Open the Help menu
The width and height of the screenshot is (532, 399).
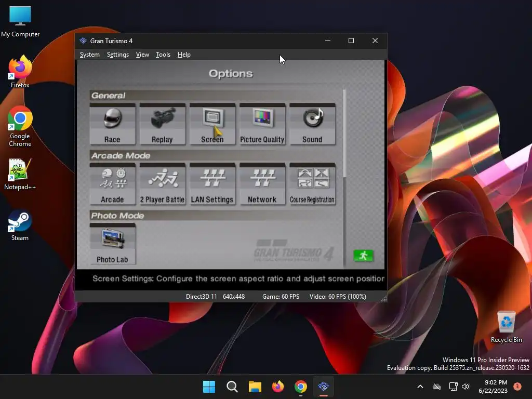(184, 55)
